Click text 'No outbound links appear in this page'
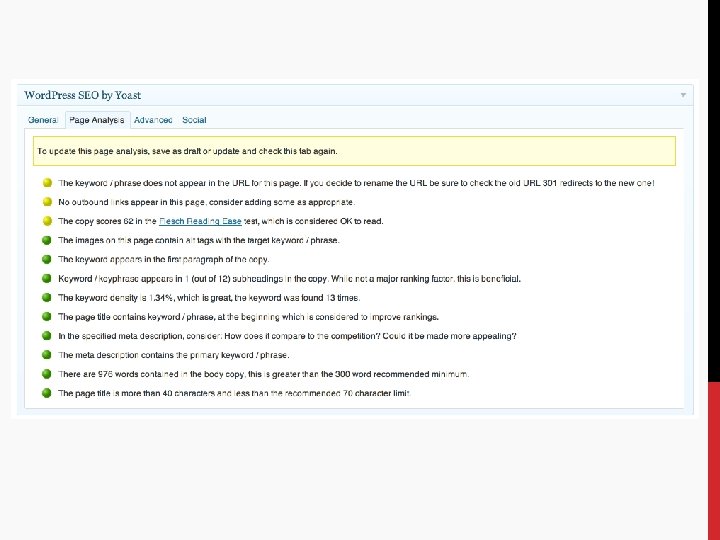The height and width of the screenshot is (540, 720). [x=131, y=202]
